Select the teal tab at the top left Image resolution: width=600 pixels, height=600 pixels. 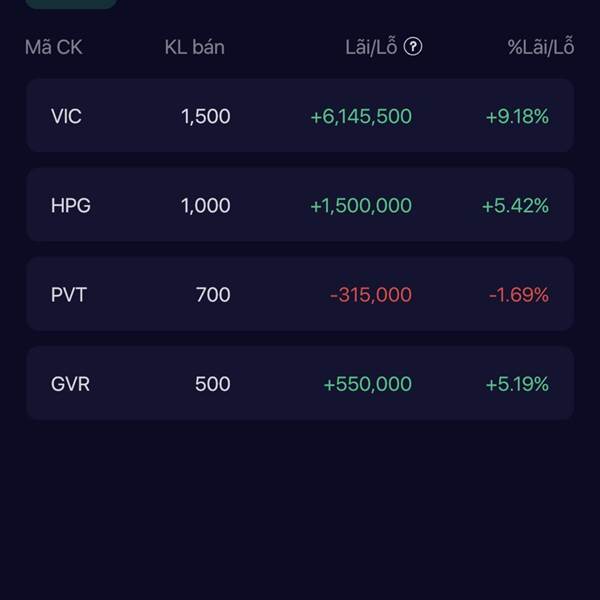coord(71,4)
